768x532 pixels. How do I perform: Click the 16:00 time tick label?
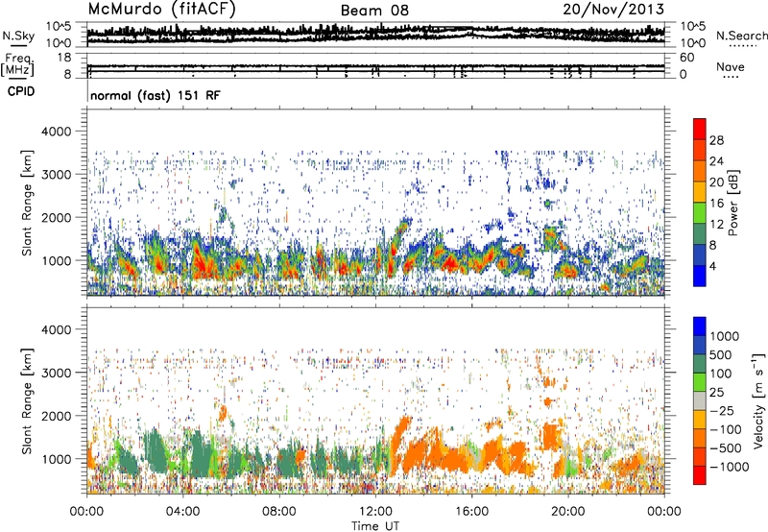(x=471, y=512)
